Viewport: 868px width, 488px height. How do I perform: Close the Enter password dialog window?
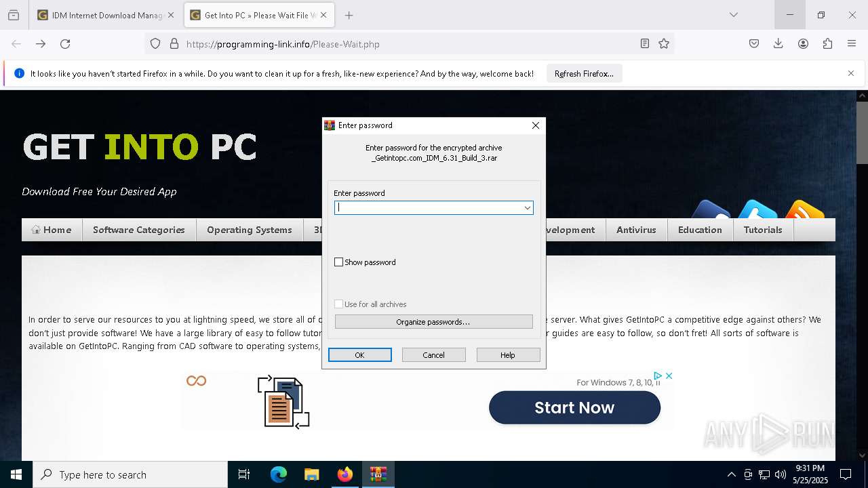(535, 125)
